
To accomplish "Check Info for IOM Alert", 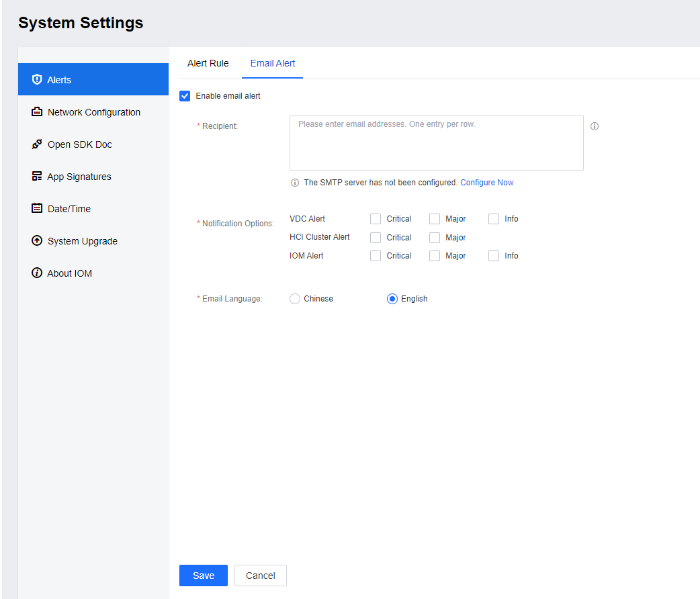I will tap(494, 256).
